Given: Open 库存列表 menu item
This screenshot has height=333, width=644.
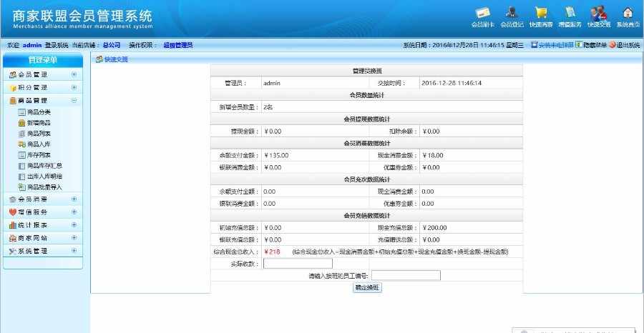Looking at the screenshot, I should pyautogui.click(x=39, y=155).
